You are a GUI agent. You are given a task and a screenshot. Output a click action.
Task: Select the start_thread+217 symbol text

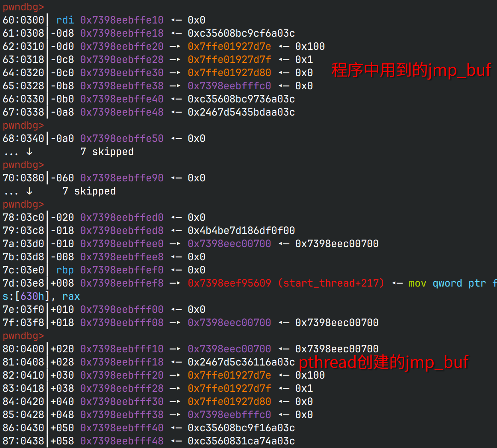pos(331,283)
